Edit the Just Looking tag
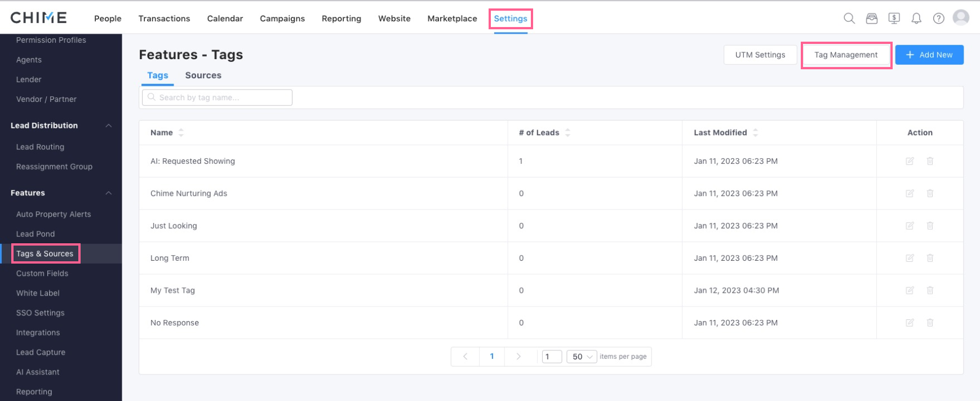The image size is (980, 401). 910,226
